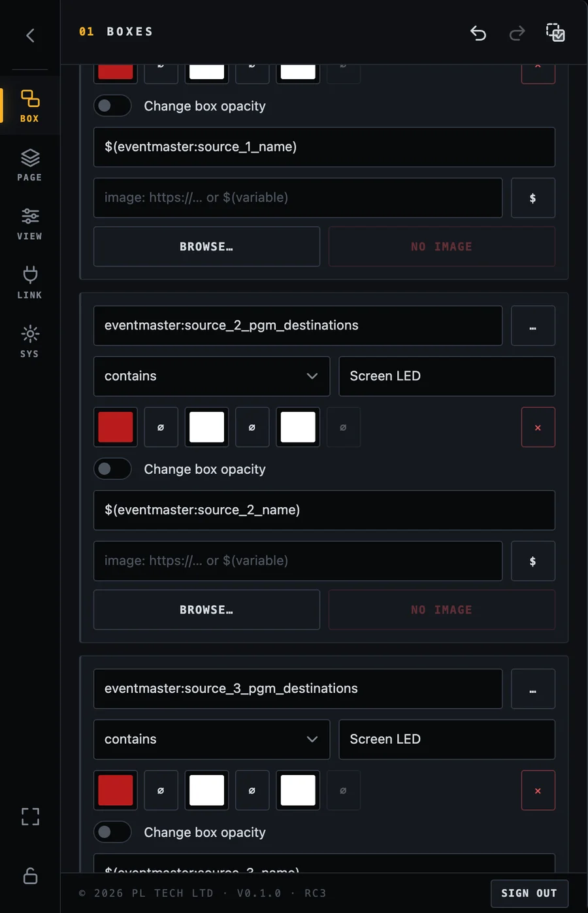The image size is (588, 913).
Task: Pick the second white swatch in source_3 rule
Action: [298, 790]
